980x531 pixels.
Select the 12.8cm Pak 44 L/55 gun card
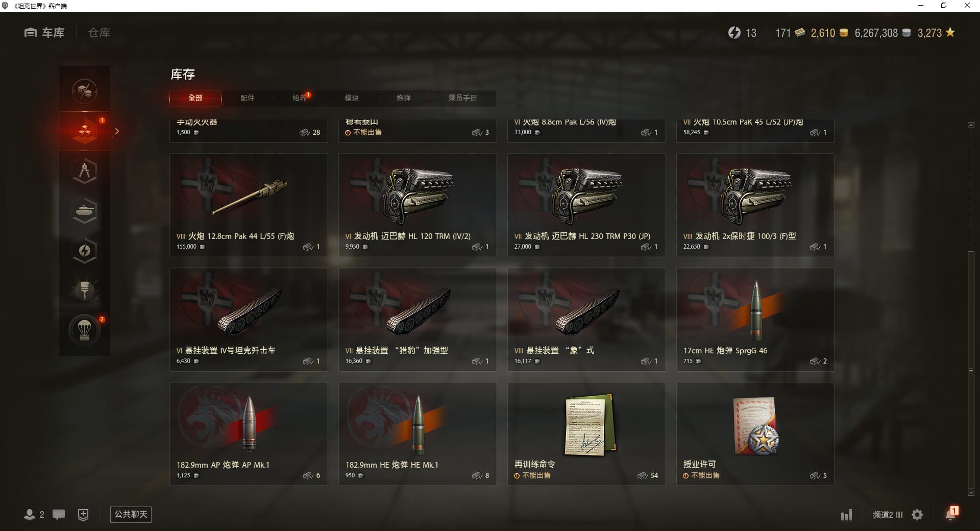[x=249, y=205]
